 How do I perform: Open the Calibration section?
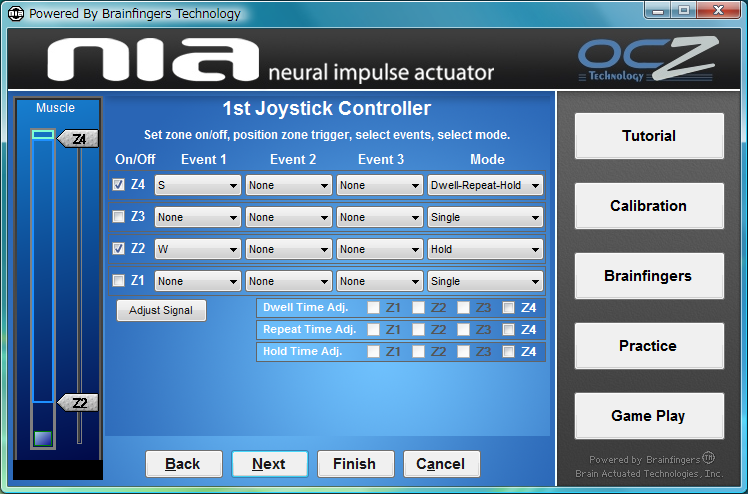tap(649, 206)
